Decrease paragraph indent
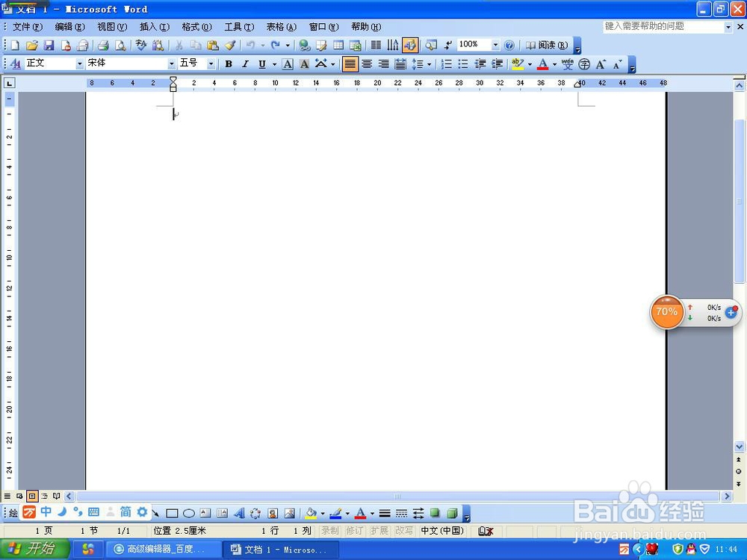 click(480, 63)
